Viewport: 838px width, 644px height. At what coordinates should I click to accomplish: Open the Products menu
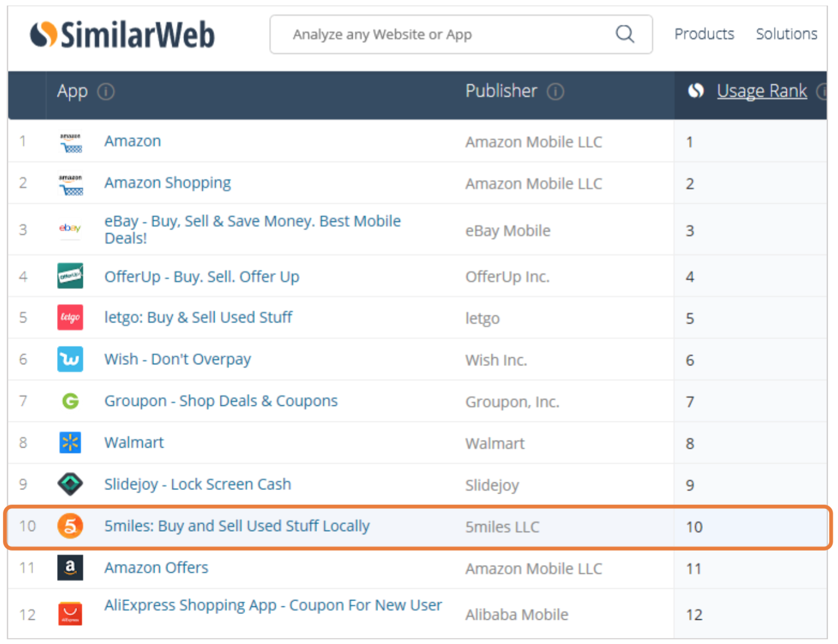[x=704, y=34]
